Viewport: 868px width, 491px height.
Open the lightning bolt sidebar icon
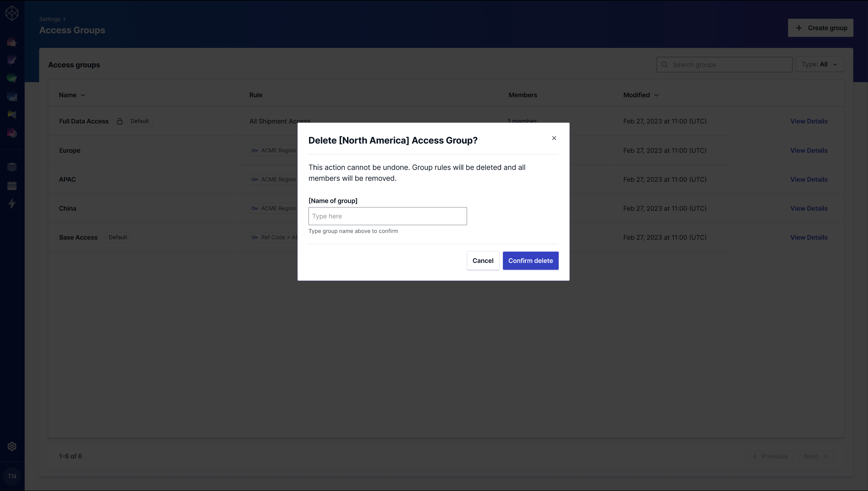pos(12,203)
